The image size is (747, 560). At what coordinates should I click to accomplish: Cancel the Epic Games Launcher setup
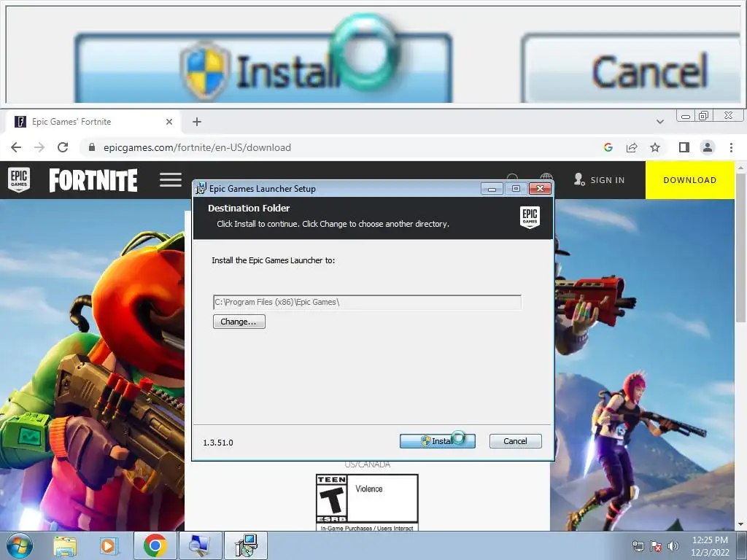(x=516, y=441)
